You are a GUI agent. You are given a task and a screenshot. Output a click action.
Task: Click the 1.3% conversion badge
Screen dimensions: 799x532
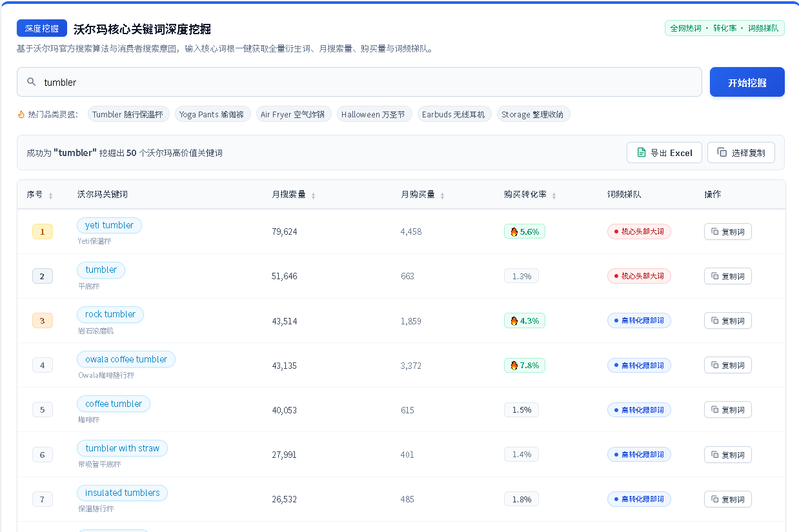(521, 276)
